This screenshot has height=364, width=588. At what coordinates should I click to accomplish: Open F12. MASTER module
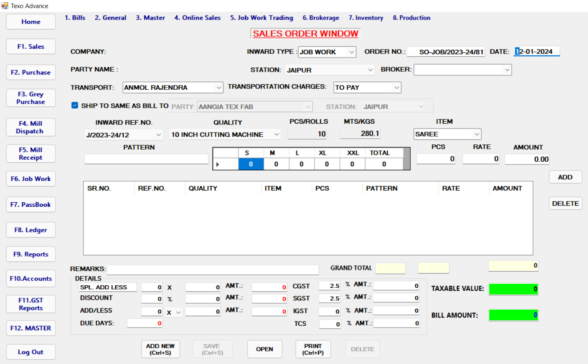[x=31, y=328]
